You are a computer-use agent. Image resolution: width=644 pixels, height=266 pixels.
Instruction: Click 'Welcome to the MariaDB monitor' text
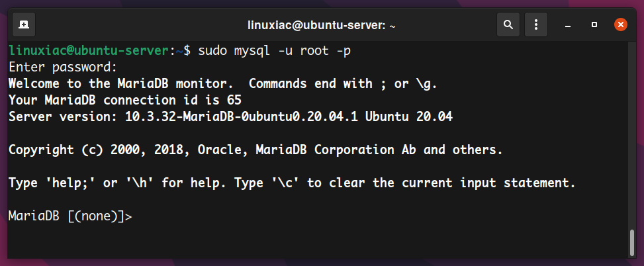pos(117,84)
